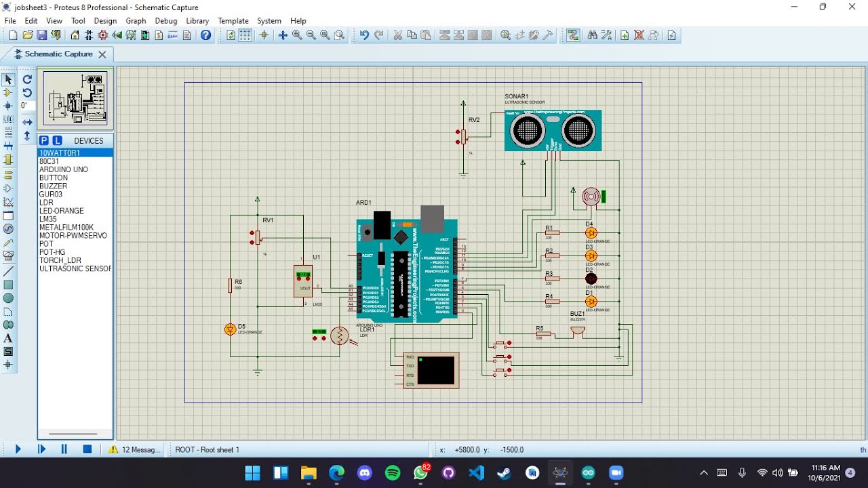Select TORCH_LDR in the devices list
This screenshot has width=868, height=488.
(60, 260)
